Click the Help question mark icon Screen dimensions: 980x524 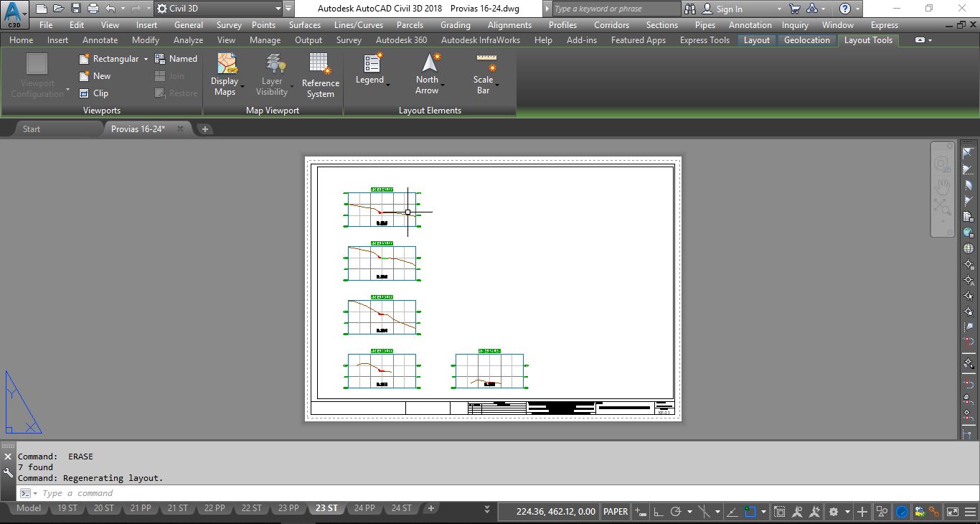click(x=844, y=9)
